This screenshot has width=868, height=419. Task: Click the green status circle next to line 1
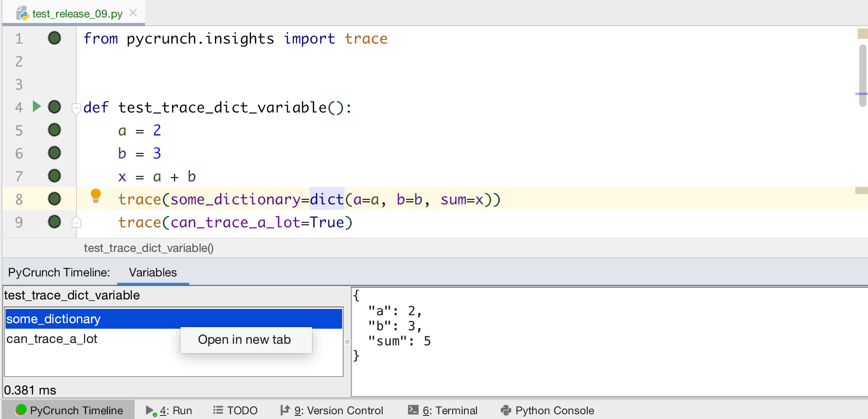point(54,38)
